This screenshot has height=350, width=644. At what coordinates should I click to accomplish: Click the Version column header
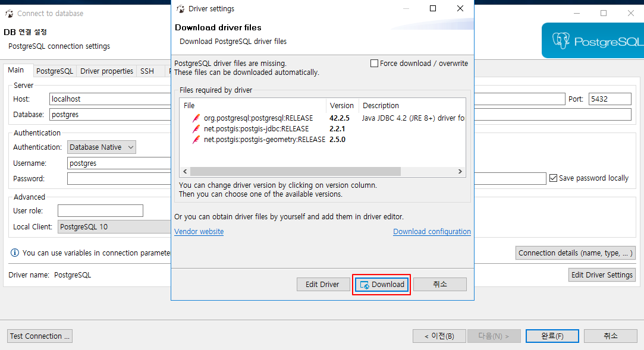(x=342, y=105)
